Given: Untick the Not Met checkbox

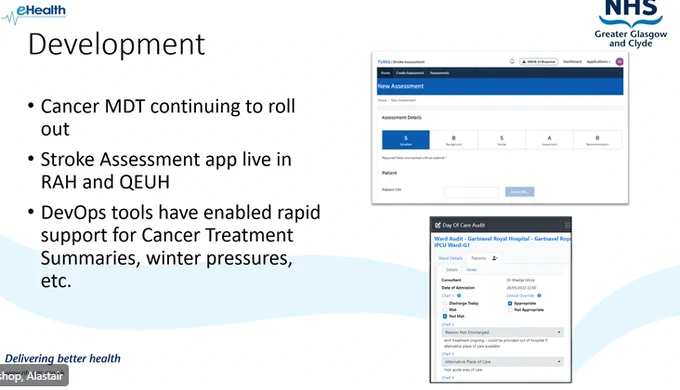Looking at the screenshot, I should [445, 316].
